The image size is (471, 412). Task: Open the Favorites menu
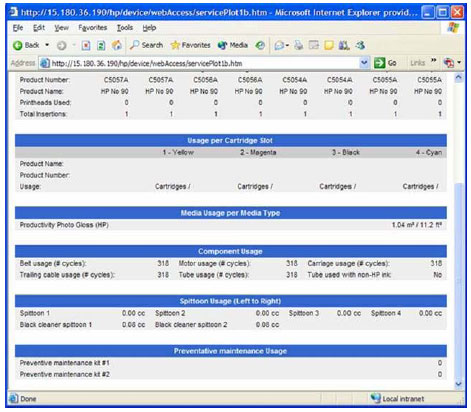tap(93, 28)
